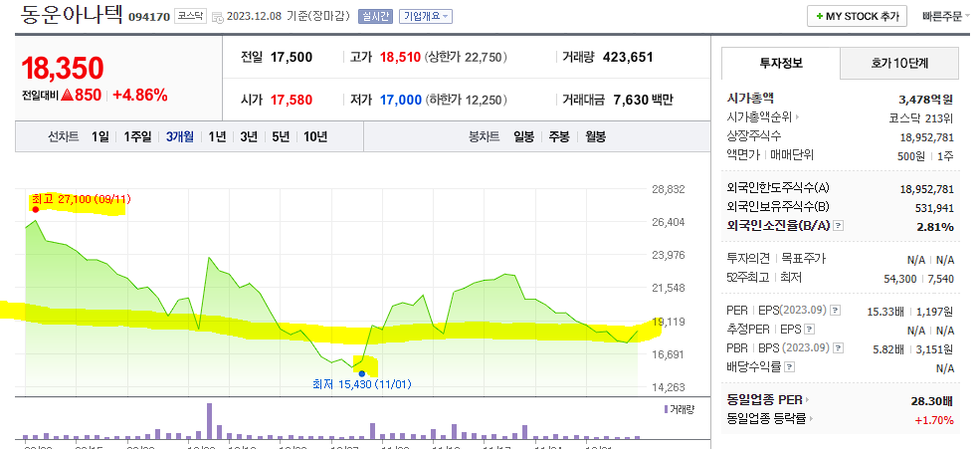Click the tallest purple volume bar

pos(209,421)
